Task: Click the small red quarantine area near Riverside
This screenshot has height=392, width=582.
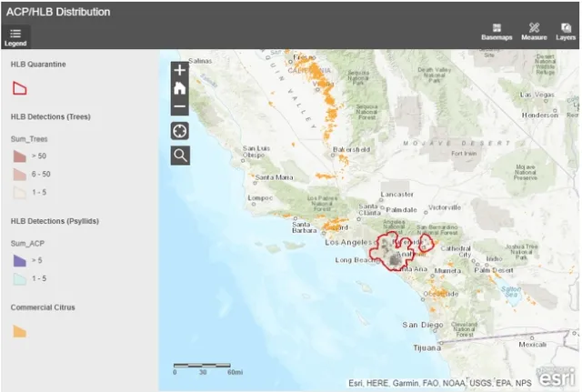Action: [x=426, y=243]
